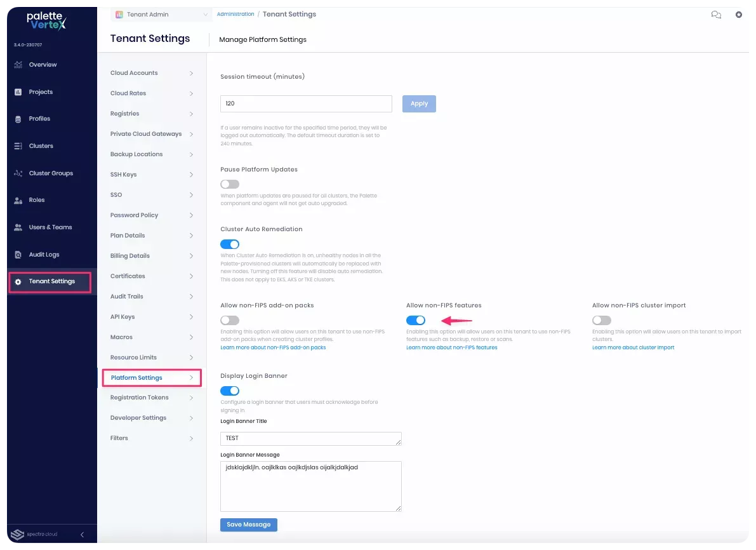Open the Tenant Admin scope dropdown
756x550 pixels.
click(162, 15)
